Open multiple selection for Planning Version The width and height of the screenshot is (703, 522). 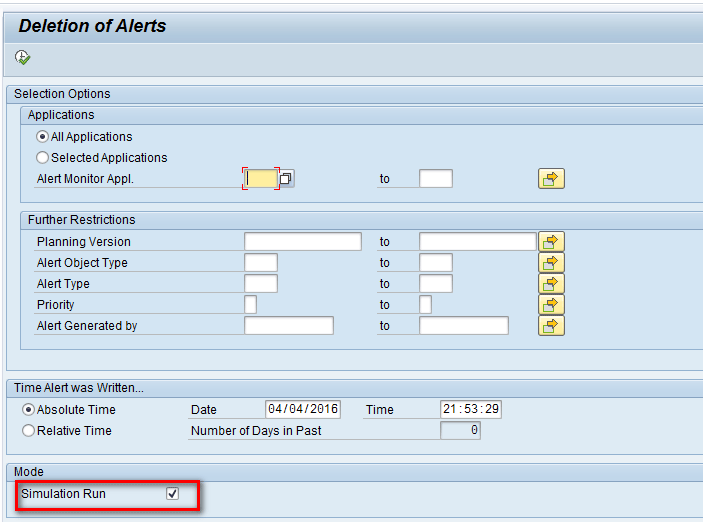tap(551, 242)
